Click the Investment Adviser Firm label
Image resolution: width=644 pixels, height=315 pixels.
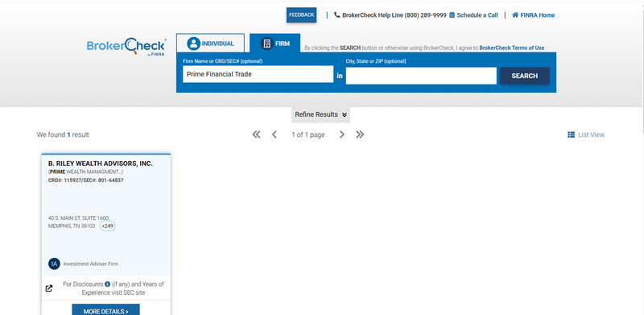(91, 264)
